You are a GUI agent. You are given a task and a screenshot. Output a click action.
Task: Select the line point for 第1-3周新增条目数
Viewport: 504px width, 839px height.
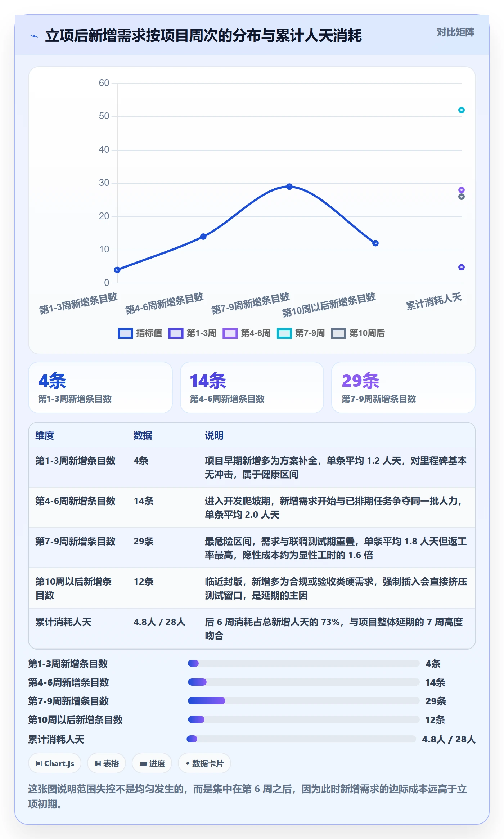[x=117, y=270]
